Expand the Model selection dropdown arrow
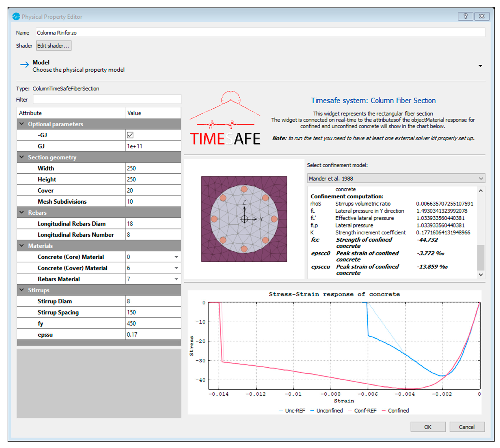The width and height of the screenshot is (500, 448). point(480,66)
